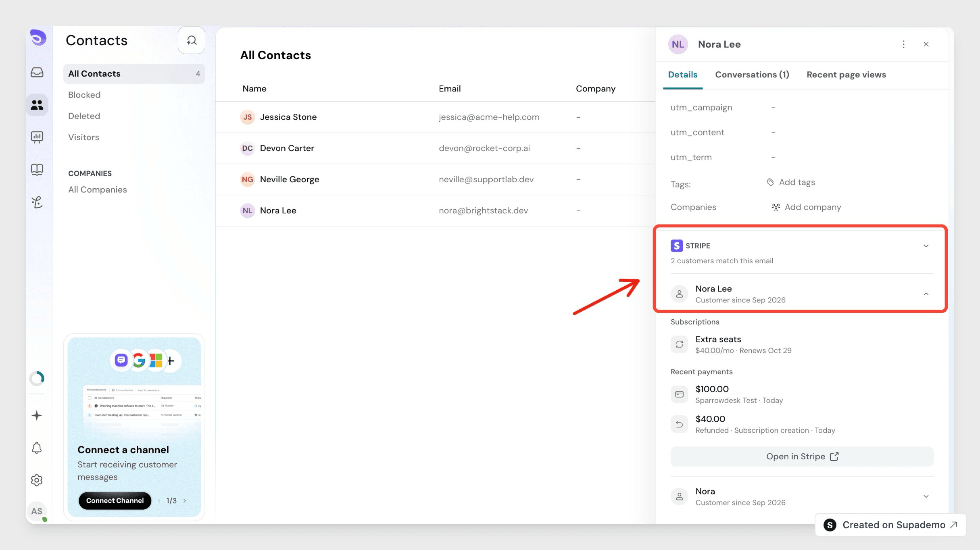The width and height of the screenshot is (980, 550).
Task: Open the Devon Carter contact row
Action: pyautogui.click(x=436, y=148)
